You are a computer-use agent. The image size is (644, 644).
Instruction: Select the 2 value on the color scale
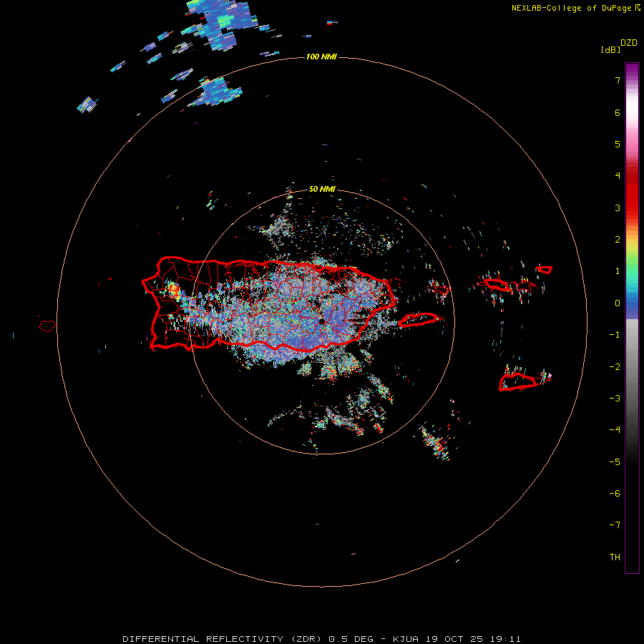click(x=618, y=240)
